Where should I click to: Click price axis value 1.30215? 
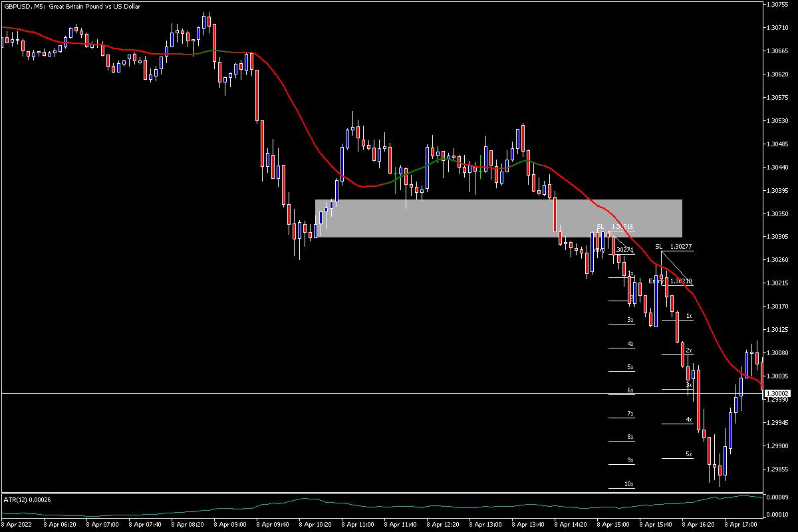777,283
